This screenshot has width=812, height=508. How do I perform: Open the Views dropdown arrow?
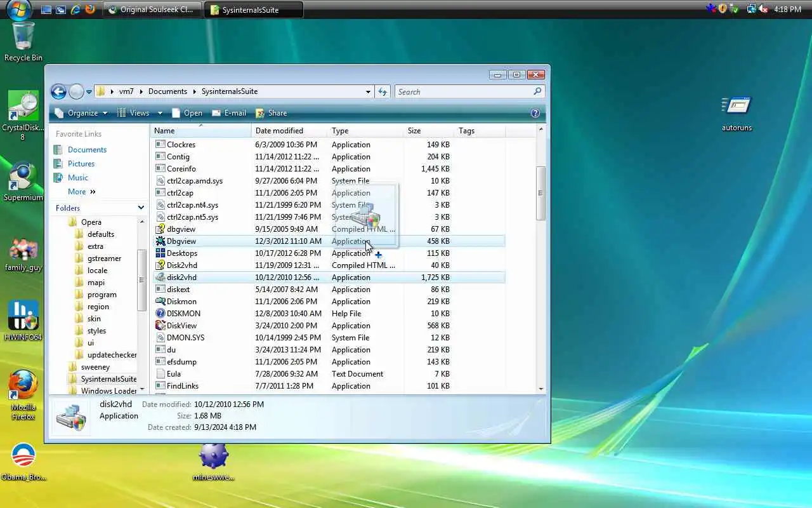click(160, 113)
